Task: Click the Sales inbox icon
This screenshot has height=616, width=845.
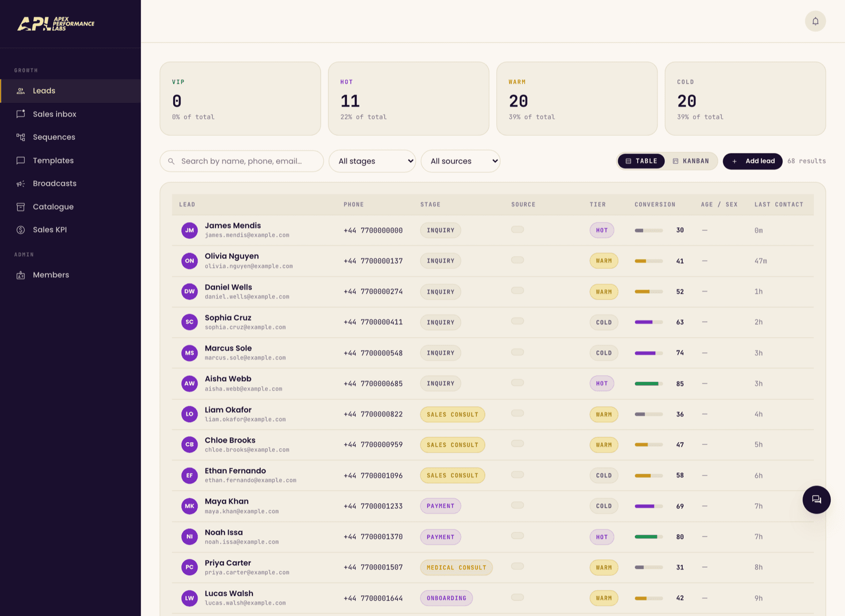Action: pyautogui.click(x=21, y=114)
